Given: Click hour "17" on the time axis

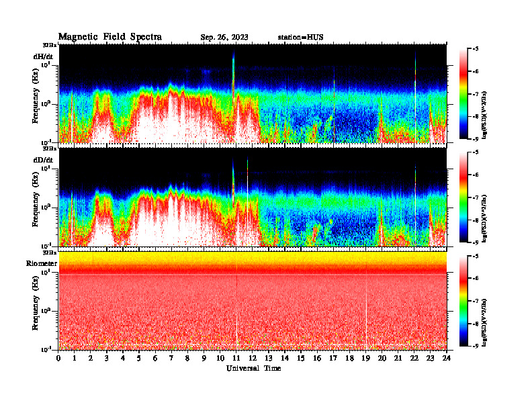Looking at the screenshot, I should point(333,359).
